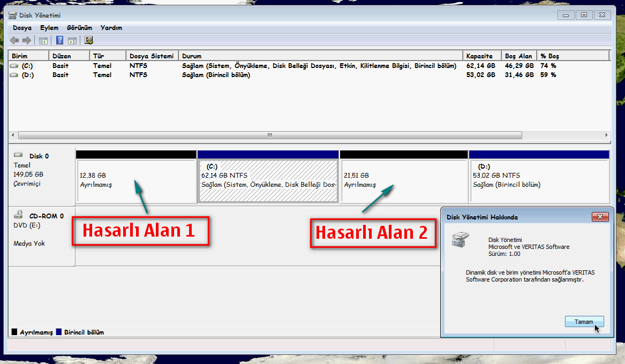The height and width of the screenshot is (364, 625).
Task: Toggle the console tree toolbar icon
Action: coord(43,41)
